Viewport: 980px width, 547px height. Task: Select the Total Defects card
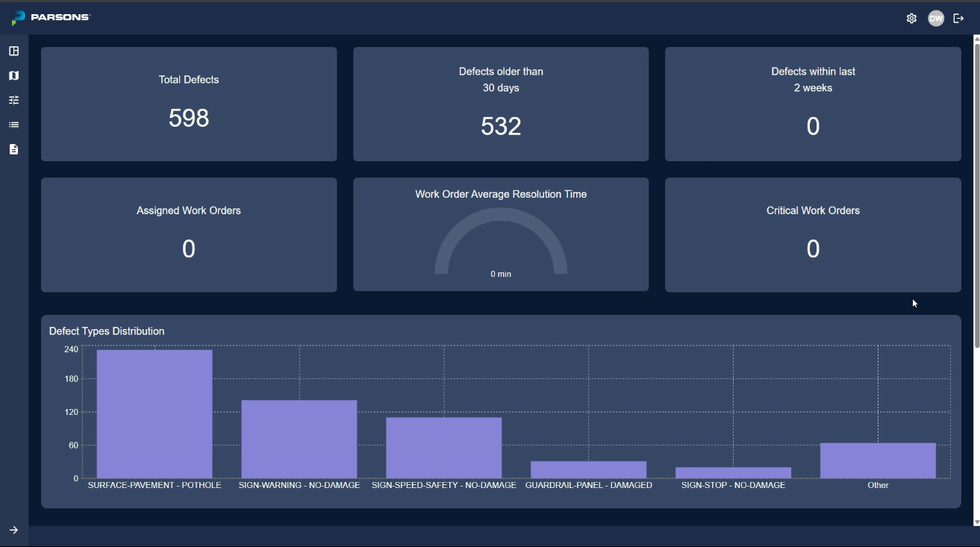(x=188, y=104)
